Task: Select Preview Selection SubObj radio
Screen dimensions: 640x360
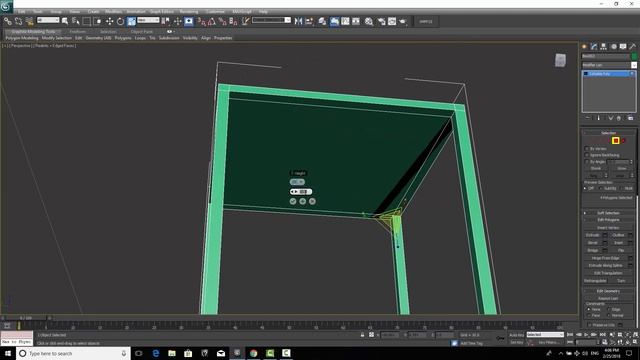Action: 600,188
